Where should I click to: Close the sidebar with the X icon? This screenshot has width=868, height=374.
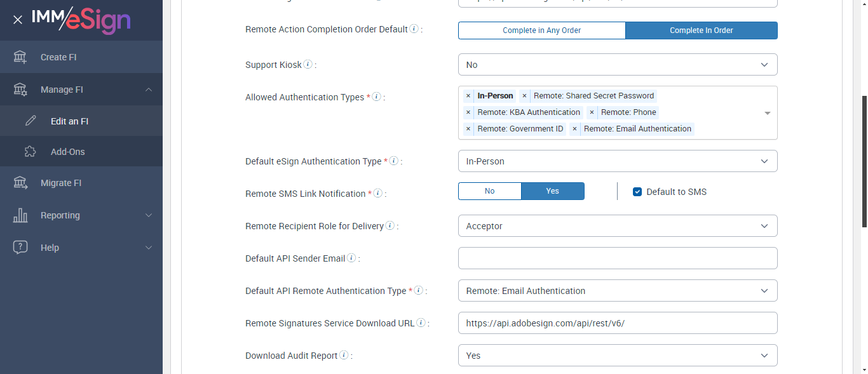18,20
